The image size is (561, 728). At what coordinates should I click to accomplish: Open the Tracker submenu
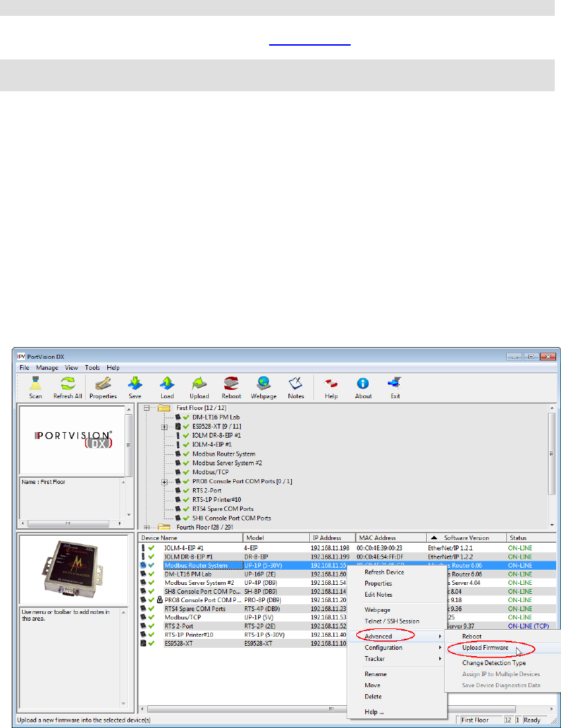397,658
